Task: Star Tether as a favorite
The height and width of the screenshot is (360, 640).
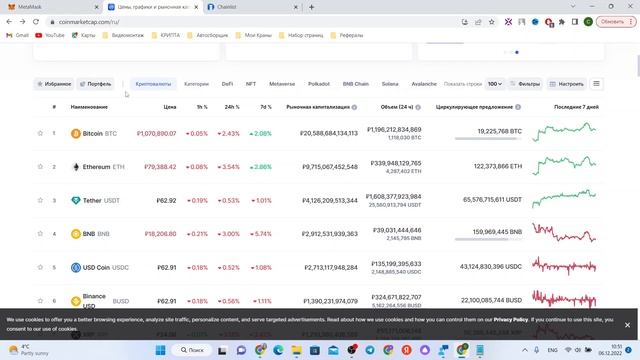Action: [40, 200]
